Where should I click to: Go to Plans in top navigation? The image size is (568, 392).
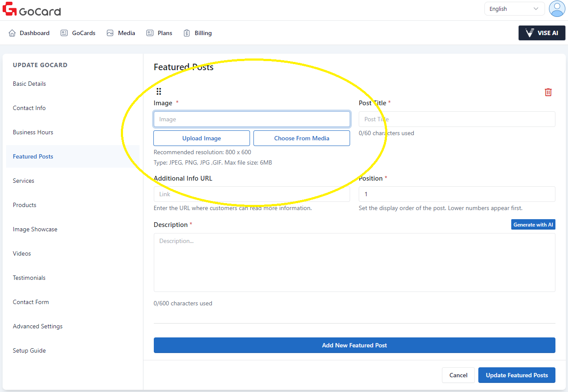pos(165,33)
